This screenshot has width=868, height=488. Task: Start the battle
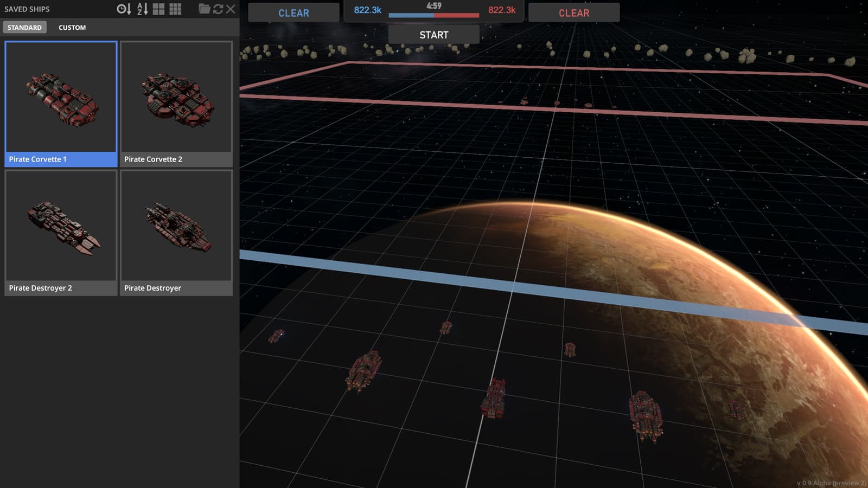click(x=434, y=35)
